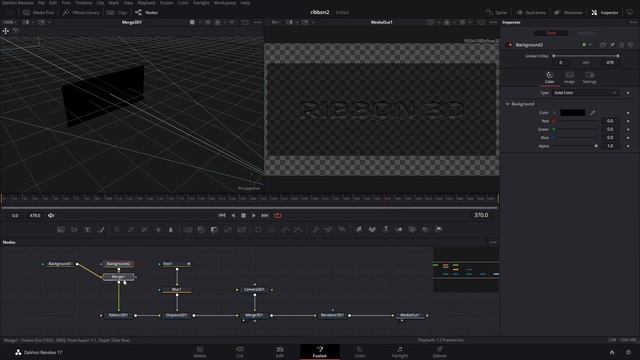Go to first frame
640x360 pixels.
click(222, 216)
